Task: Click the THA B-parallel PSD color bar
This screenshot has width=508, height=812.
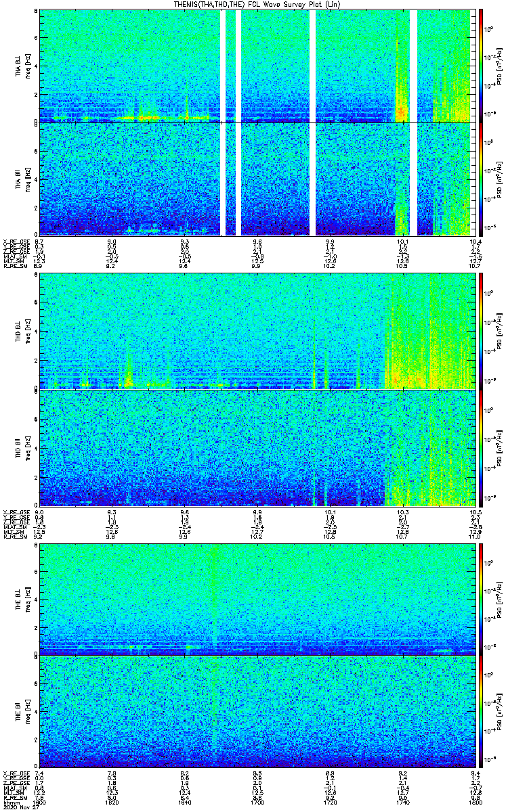Action: tap(482, 179)
